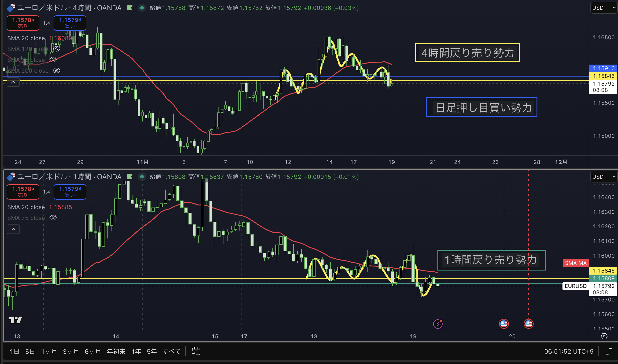The image size is (618, 364).
Task: Toggle visibility of SMA 200 close
Action: click(57, 71)
